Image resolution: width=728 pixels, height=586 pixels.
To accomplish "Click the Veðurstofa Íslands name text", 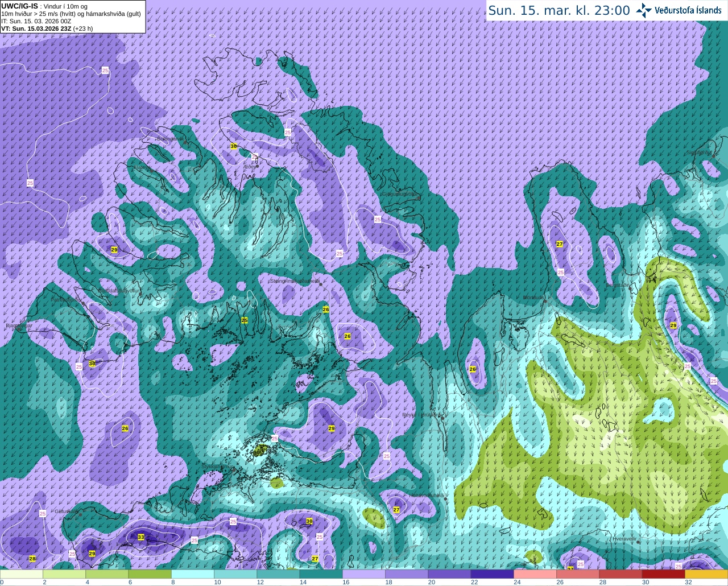I will [x=688, y=10].
